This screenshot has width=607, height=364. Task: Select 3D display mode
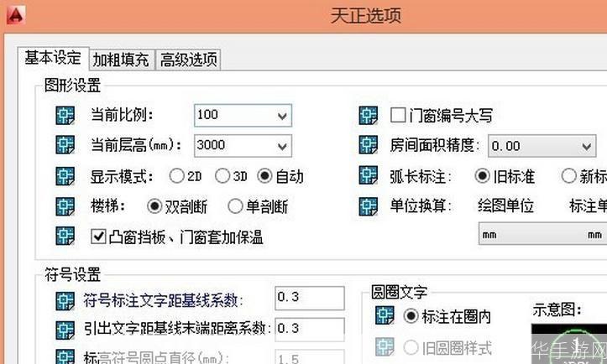tap(222, 176)
